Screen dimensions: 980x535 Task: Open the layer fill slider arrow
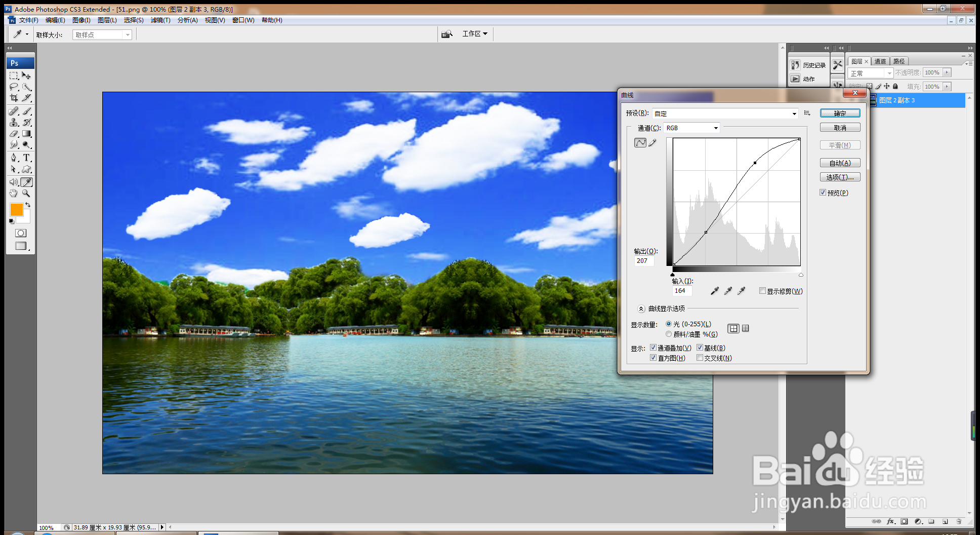947,87
